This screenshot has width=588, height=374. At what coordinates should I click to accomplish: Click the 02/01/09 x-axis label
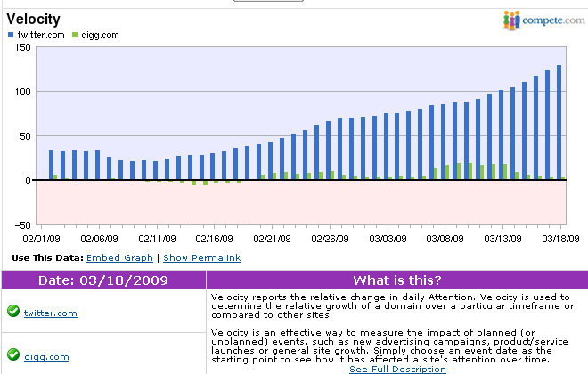[x=41, y=239]
